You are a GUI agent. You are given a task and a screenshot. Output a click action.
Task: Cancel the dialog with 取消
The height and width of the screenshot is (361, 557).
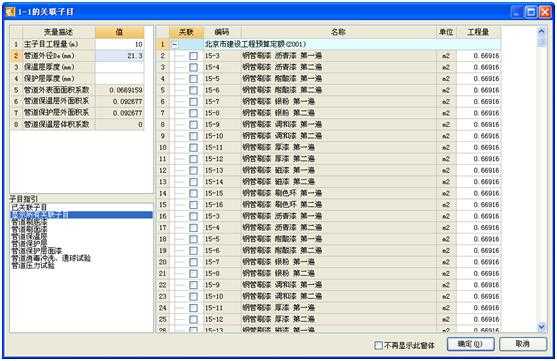pyautogui.click(x=523, y=344)
